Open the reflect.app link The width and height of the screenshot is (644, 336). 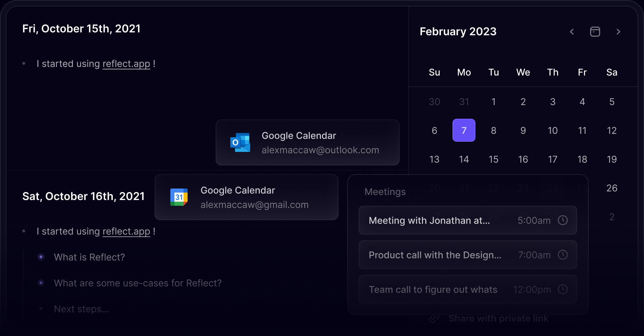pos(126,63)
